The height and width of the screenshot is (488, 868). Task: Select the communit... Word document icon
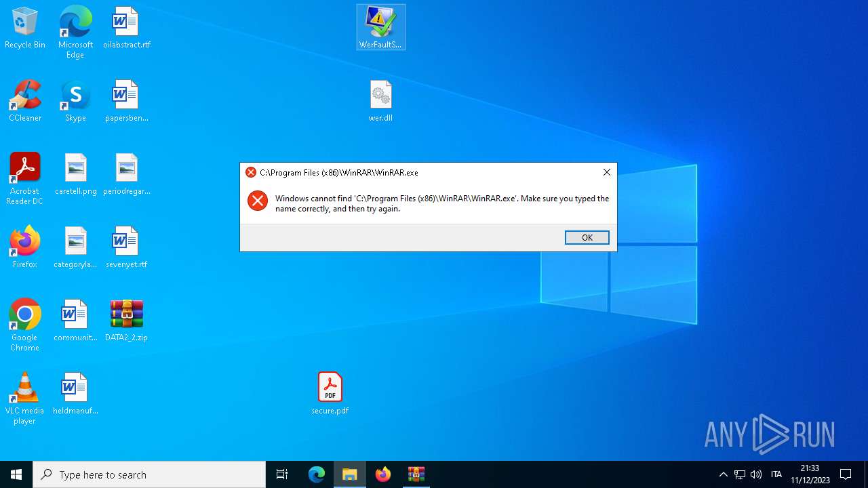point(75,321)
